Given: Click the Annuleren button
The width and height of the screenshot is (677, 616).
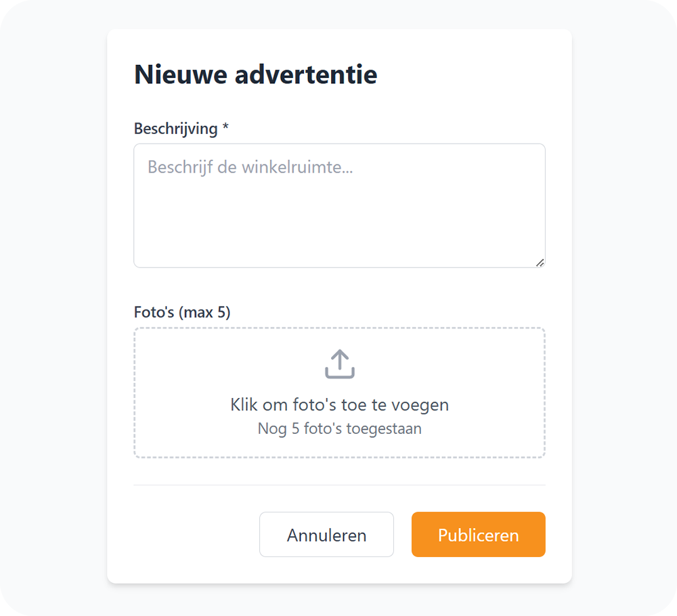Looking at the screenshot, I should click(326, 534).
